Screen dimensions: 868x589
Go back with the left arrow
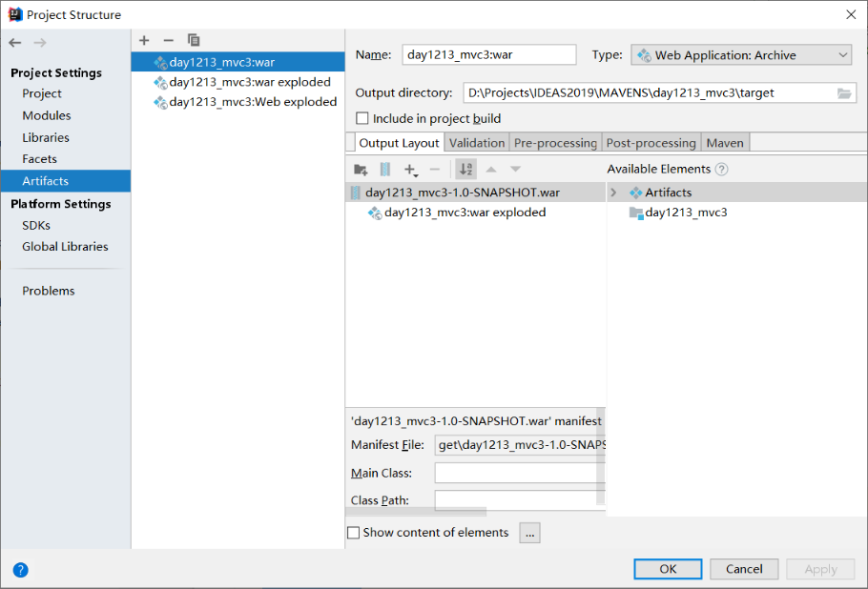pos(15,43)
